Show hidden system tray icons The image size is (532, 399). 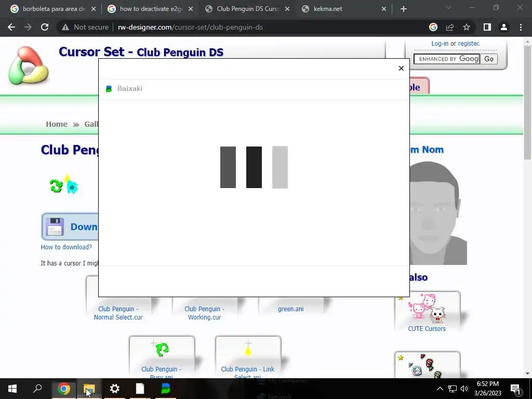(x=440, y=389)
